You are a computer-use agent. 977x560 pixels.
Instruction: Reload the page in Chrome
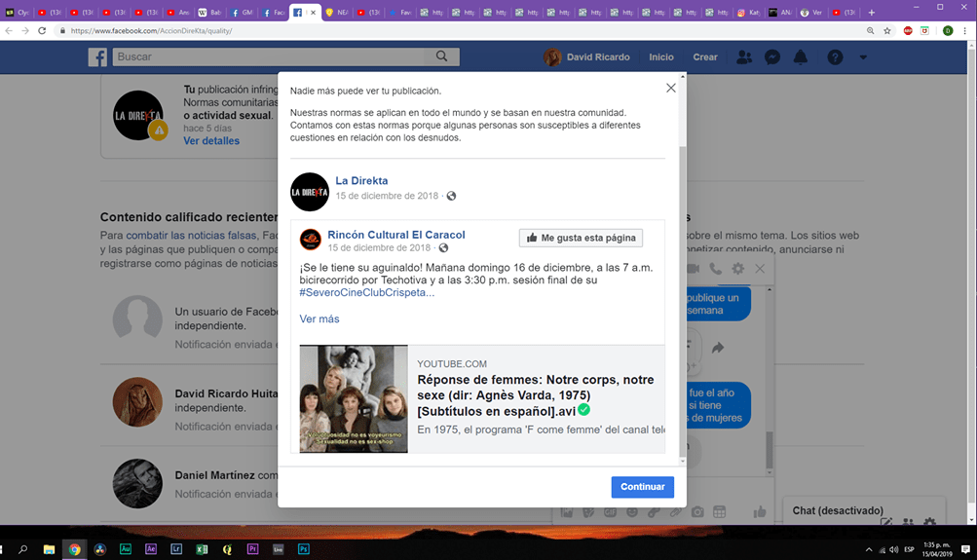point(42,30)
